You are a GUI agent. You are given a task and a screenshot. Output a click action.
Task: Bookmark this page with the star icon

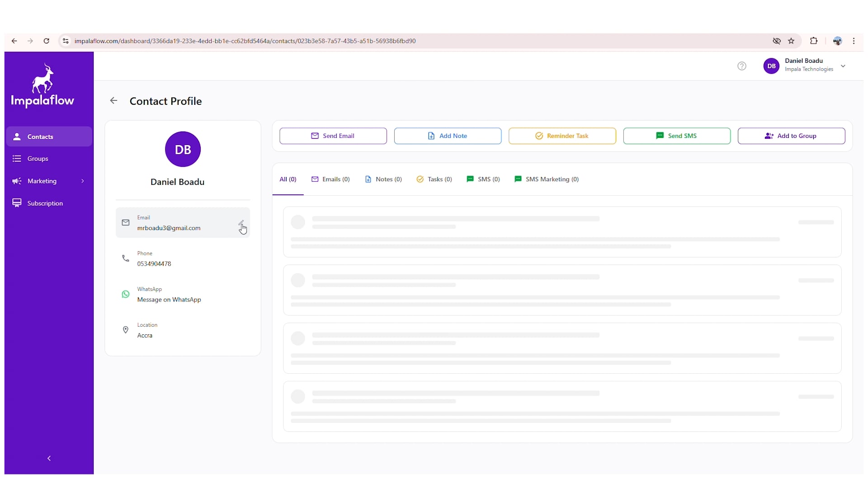[791, 41]
